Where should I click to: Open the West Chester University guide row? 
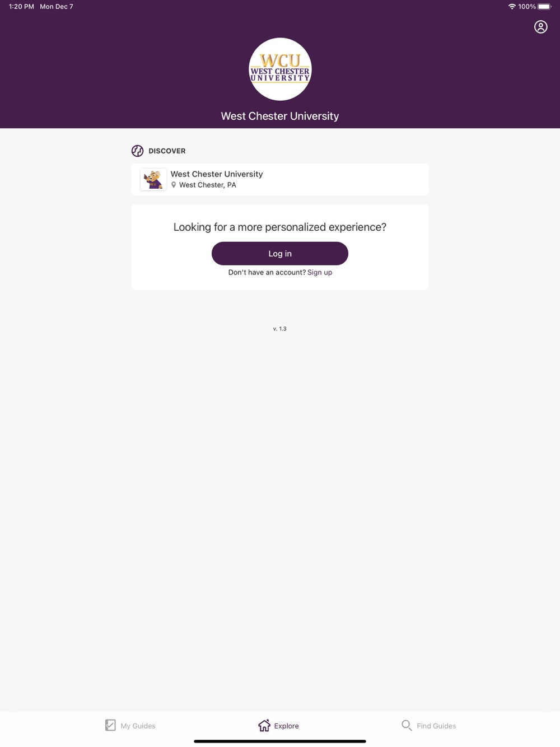click(280, 180)
